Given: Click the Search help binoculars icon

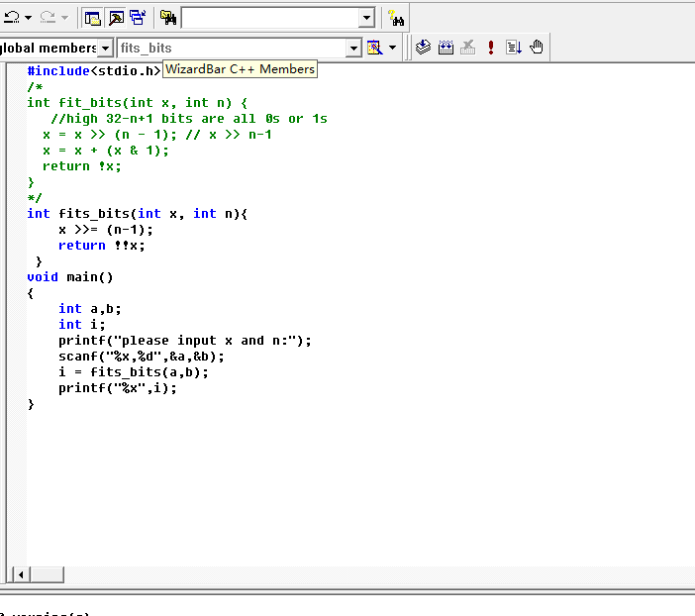Looking at the screenshot, I should coord(396,18).
